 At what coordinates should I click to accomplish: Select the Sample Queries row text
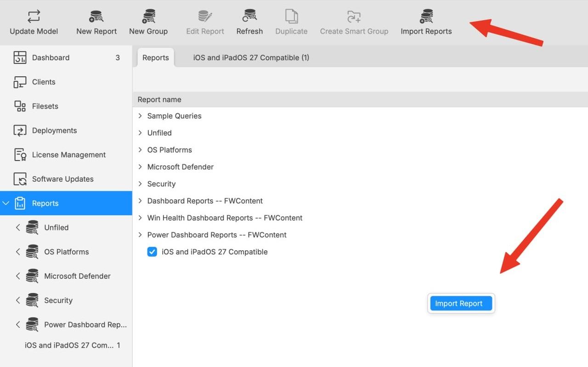point(174,116)
